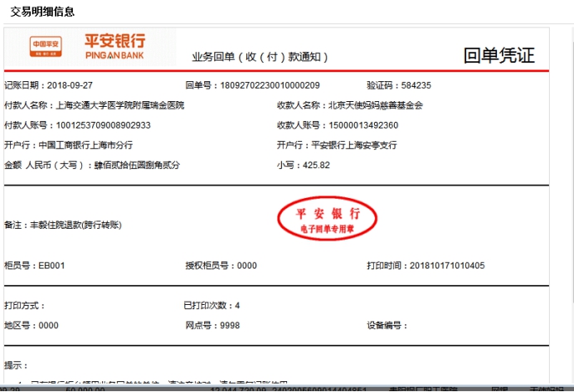Select payer account 1001253709008902933

click(103, 125)
